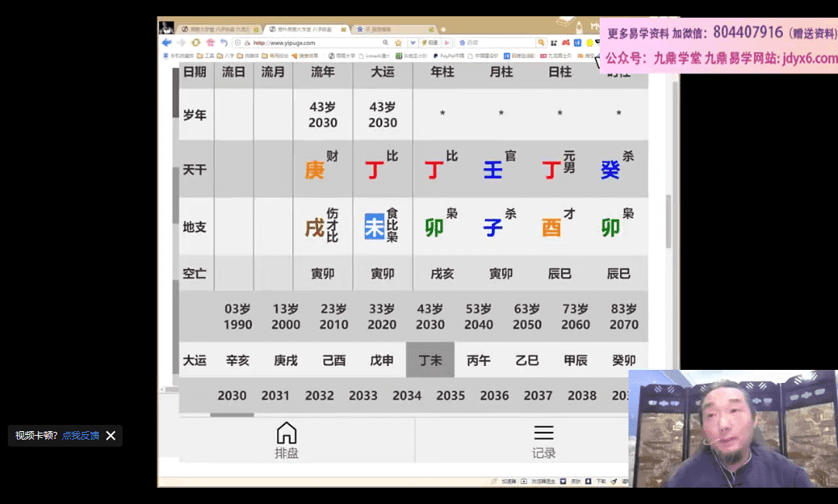Dismiss the 视频卡顿 popup with X
Image resolution: width=838 pixels, height=504 pixels.
[x=111, y=436]
